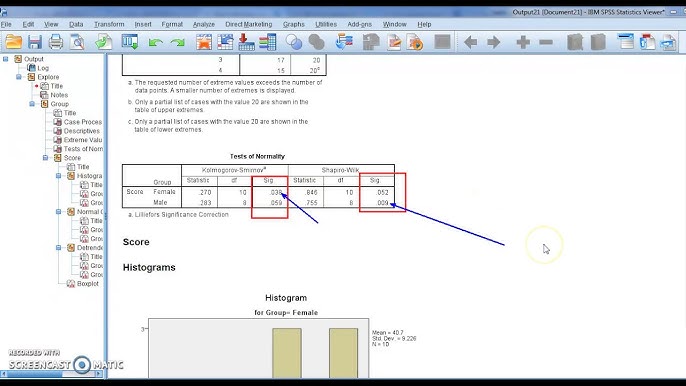Click the Recall recent dialogs icon

(x=130, y=42)
